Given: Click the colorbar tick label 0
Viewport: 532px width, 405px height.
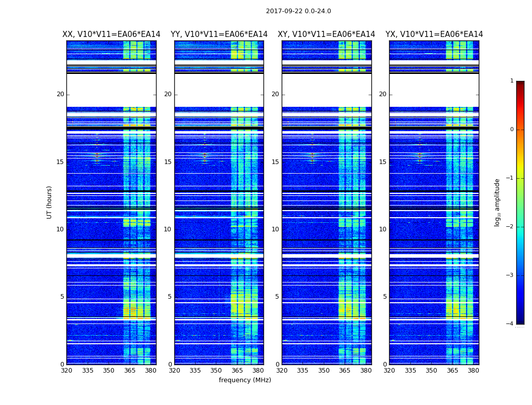Looking at the screenshot, I should point(511,130).
